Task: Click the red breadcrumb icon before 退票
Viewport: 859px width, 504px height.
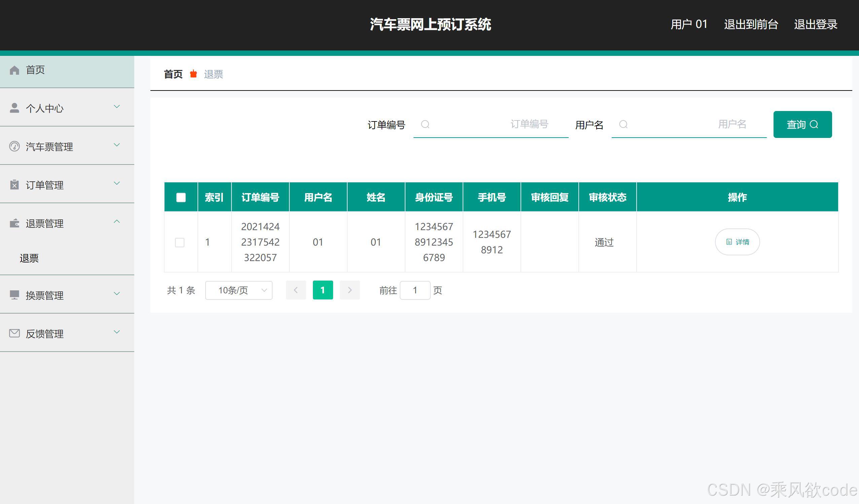Action: point(193,74)
